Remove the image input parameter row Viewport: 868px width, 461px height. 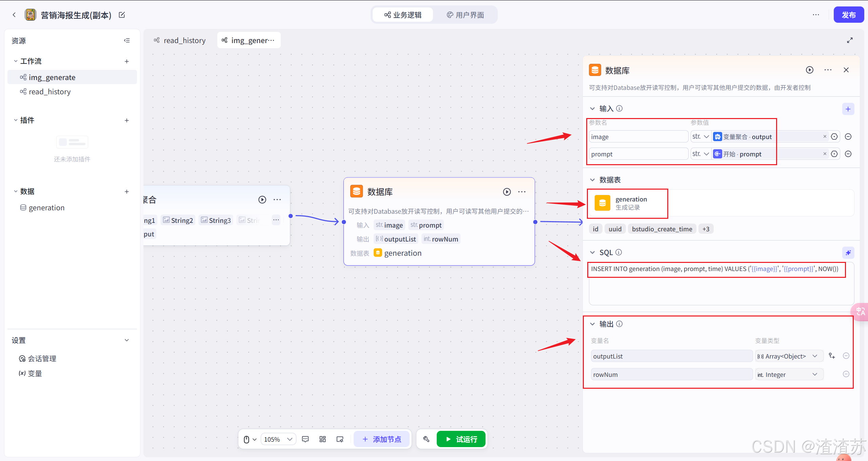[848, 137]
